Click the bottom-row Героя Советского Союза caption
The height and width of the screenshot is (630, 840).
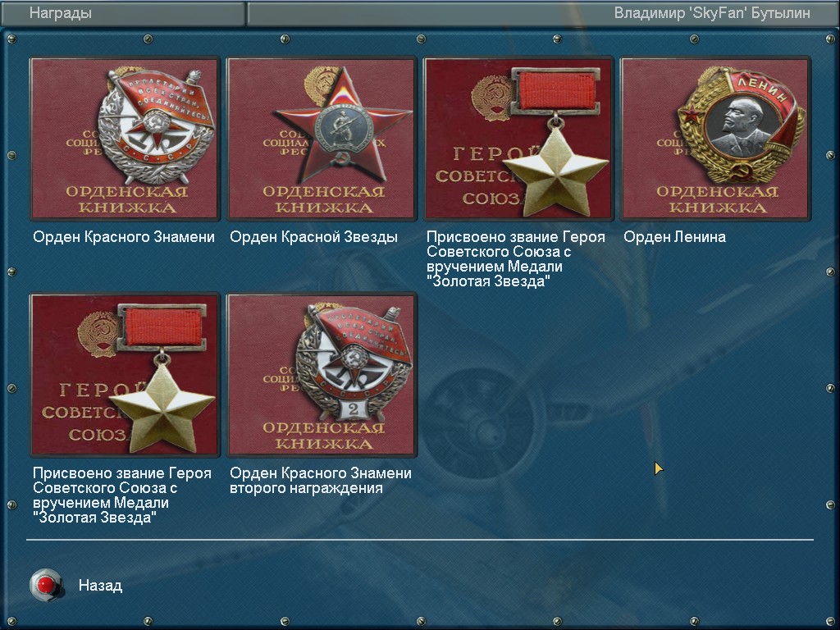point(122,495)
